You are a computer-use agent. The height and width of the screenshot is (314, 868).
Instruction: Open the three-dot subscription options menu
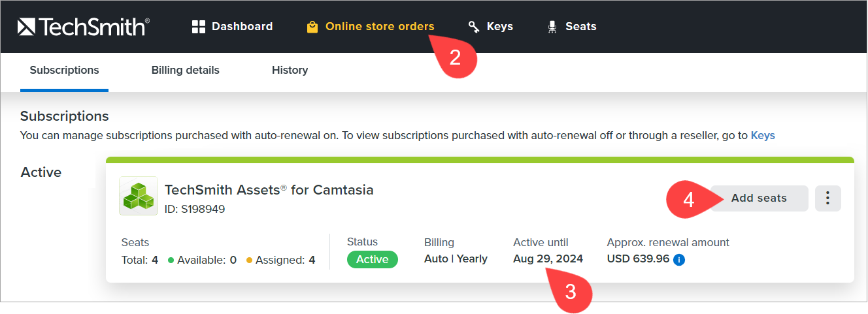tap(828, 198)
